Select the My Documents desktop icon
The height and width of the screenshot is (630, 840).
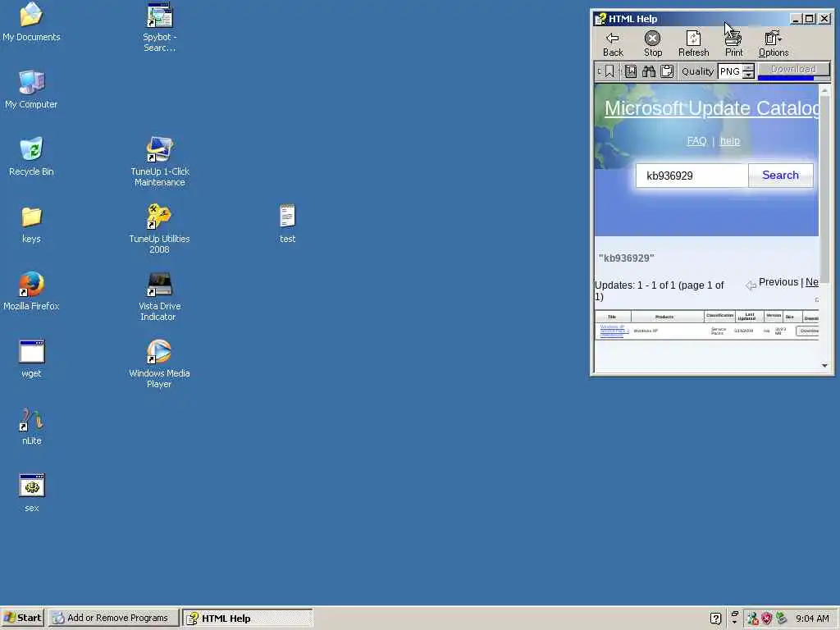coord(31,22)
